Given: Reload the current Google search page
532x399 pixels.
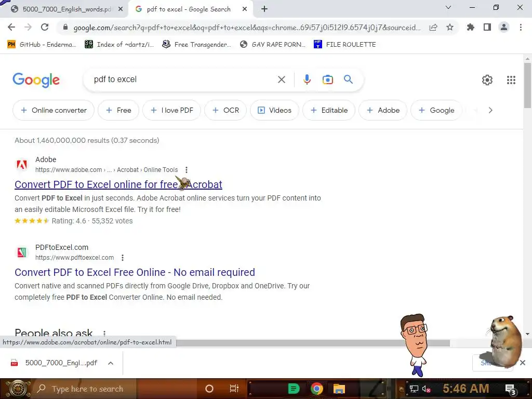Looking at the screenshot, I should pyautogui.click(x=45, y=27).
